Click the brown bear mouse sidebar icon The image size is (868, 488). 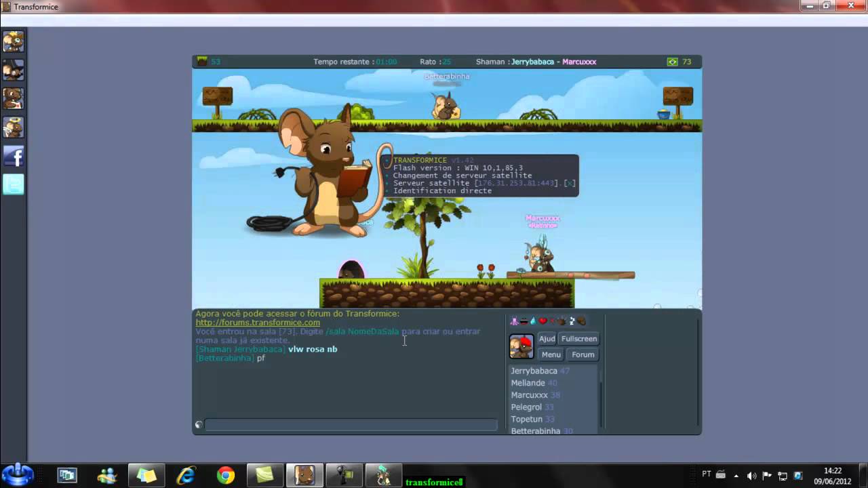14,98
